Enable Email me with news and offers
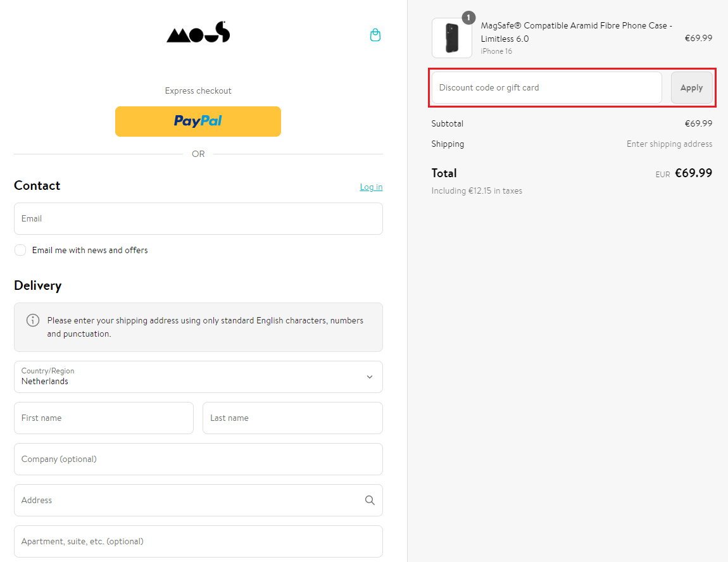The image size is (728, 562). 21,250
